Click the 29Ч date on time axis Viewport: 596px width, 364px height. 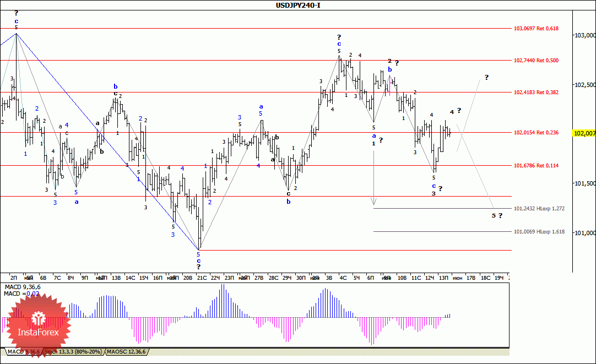[x=286, y=278]
